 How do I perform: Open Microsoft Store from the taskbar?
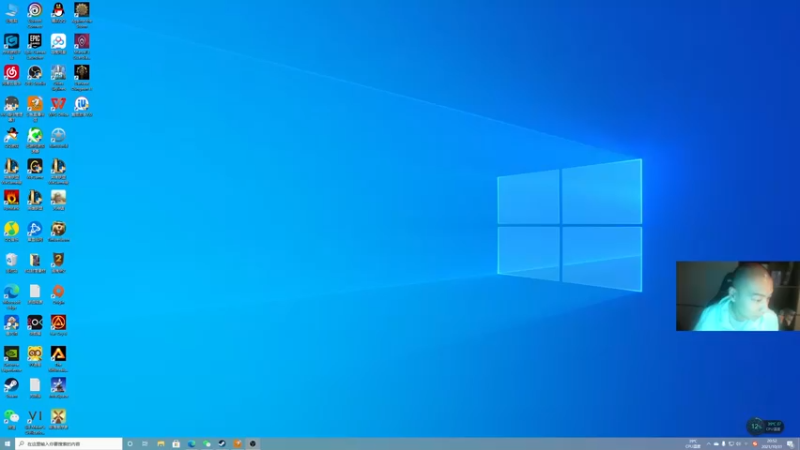pos(176,444)
